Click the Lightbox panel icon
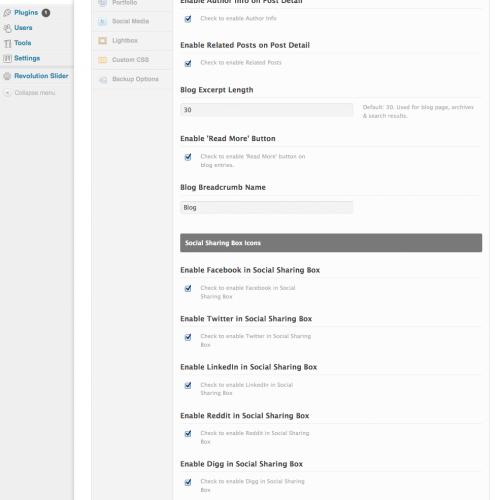The height and width of the screenshot is (500, 500). click(x=102, y=41)
